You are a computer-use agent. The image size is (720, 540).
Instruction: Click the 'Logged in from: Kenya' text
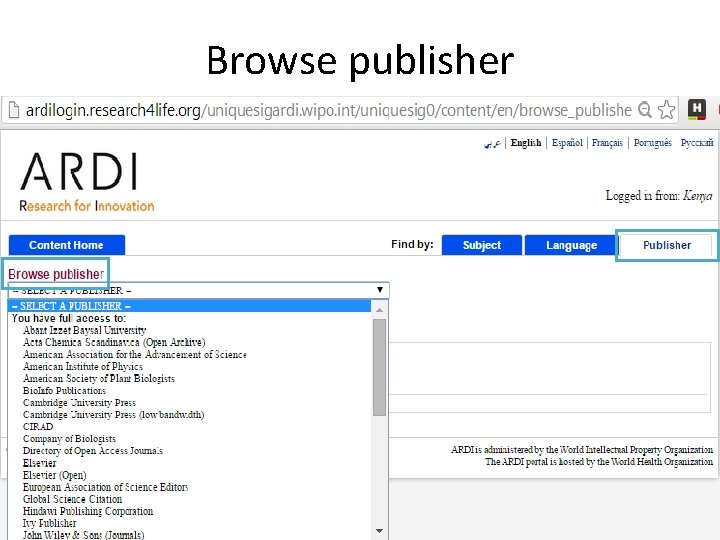[x=659, y=196]
